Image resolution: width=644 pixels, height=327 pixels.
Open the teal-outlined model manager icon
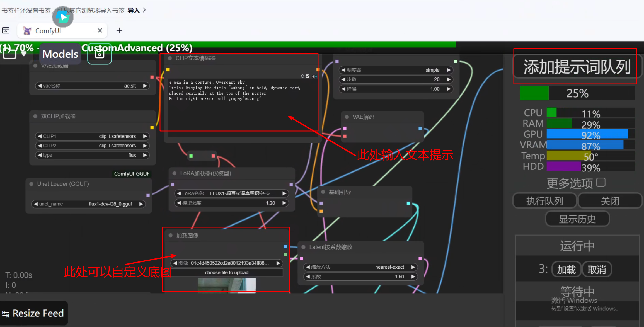(100, 54)
